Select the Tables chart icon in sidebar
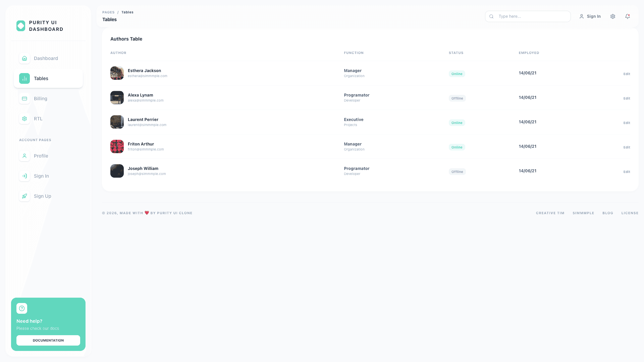 [24, 78]
